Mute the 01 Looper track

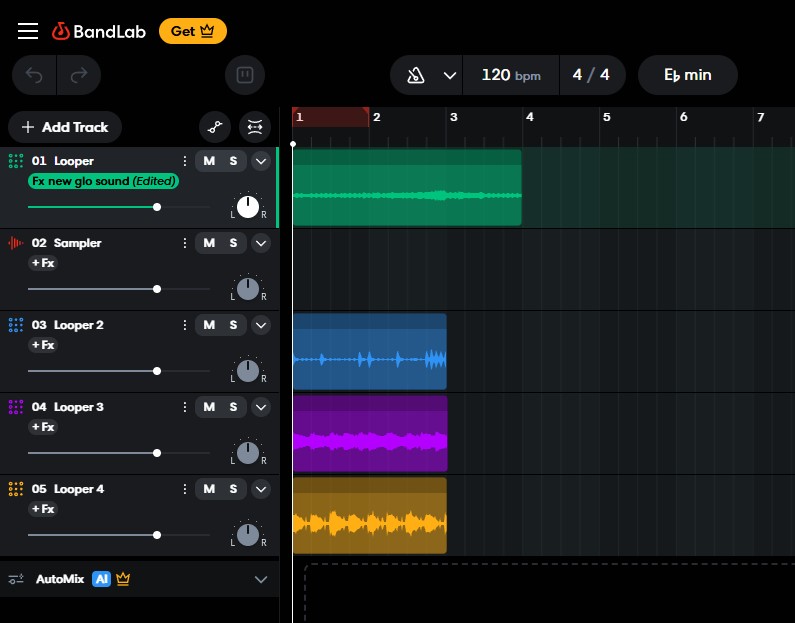point(209,161)
